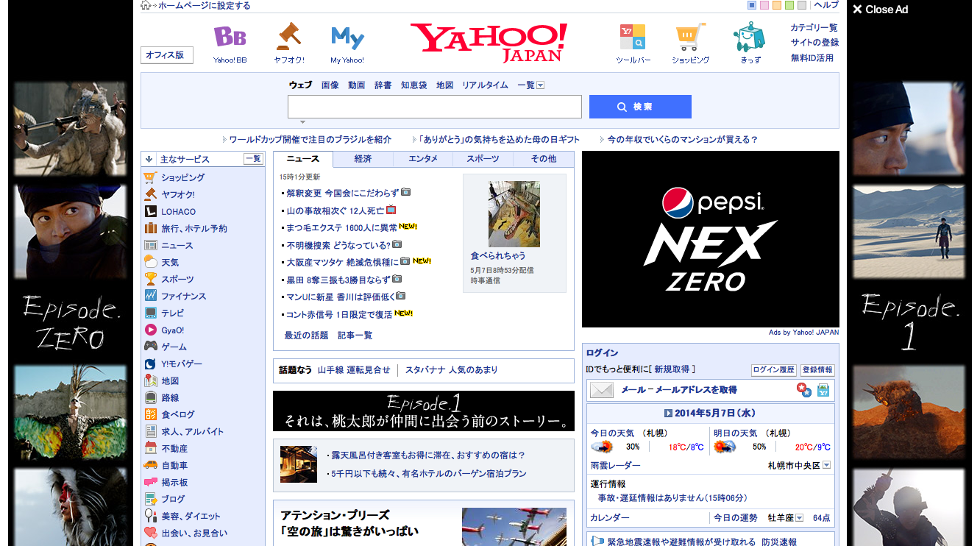The height and width of the screenshot is (546, 980).
Task: Click the search text input field
Action: point(434,107)
